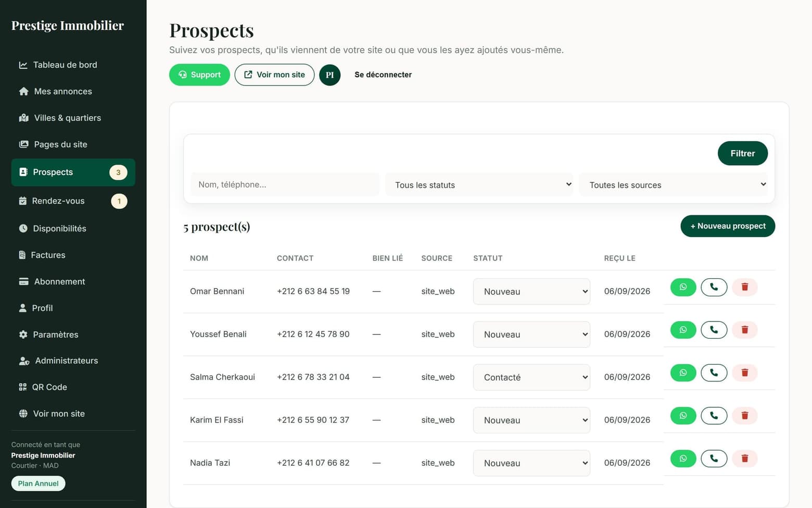Call Karim El Fassi via phone icon

pos(714,416)
